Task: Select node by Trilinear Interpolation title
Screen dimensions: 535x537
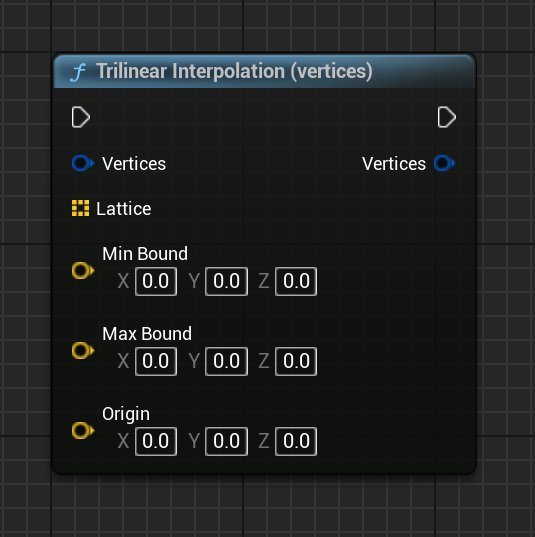Action: point(234,71)
